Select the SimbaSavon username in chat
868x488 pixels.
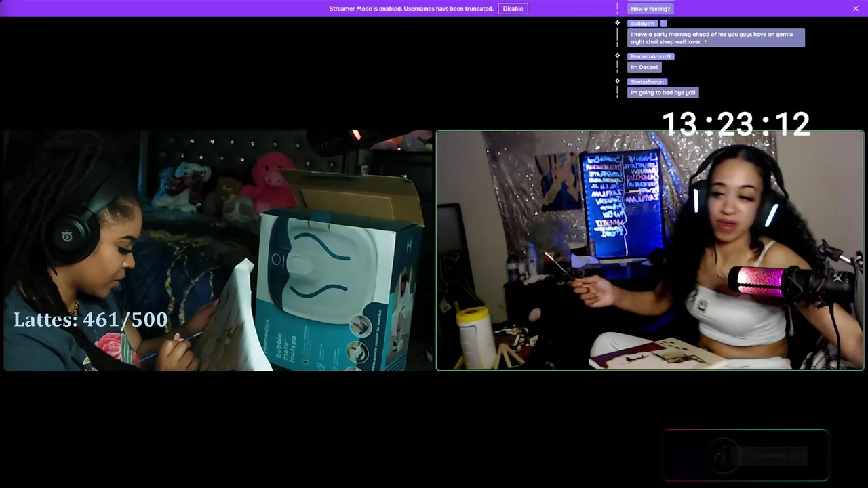(x=647, y=82)
